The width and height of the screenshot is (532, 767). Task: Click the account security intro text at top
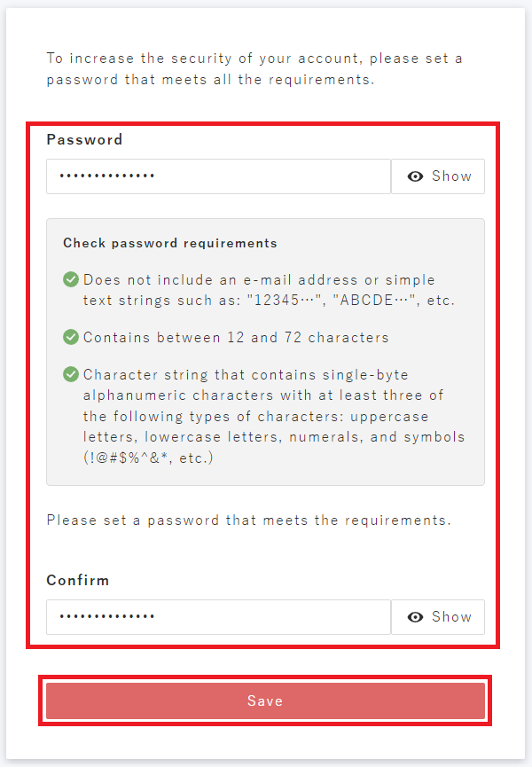coord(254,69)
